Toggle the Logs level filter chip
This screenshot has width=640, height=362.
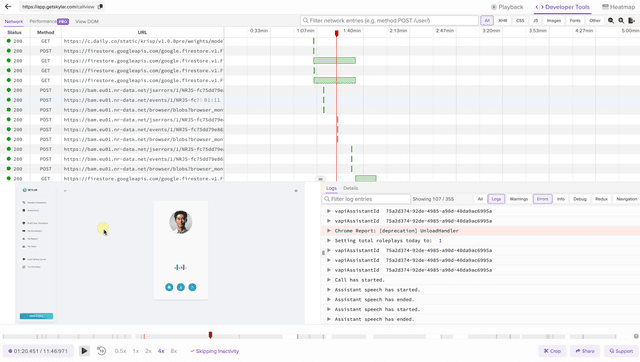coord(496,199)
